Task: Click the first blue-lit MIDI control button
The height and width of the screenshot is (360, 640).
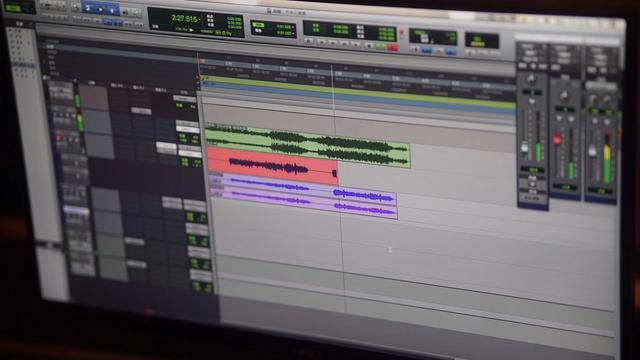Action: click(x=427, y=51)
